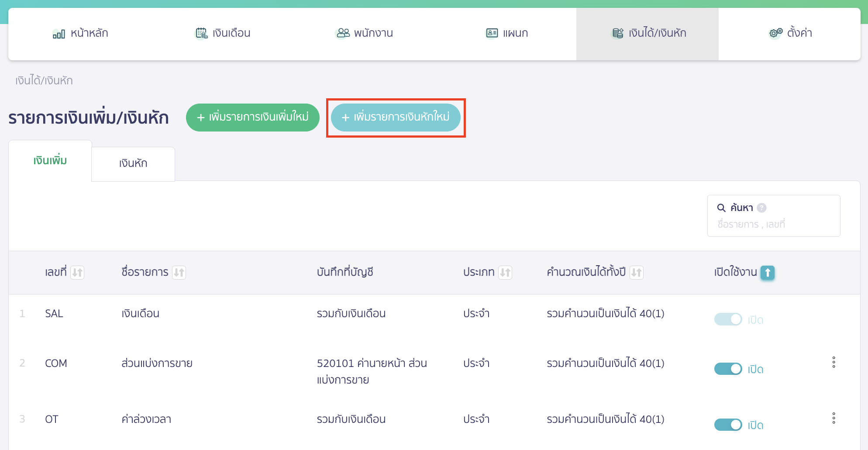Click the sort icon beside เลขที่ column
The width and height of the screenshot is (868, 450).
[x=78, y=272]
